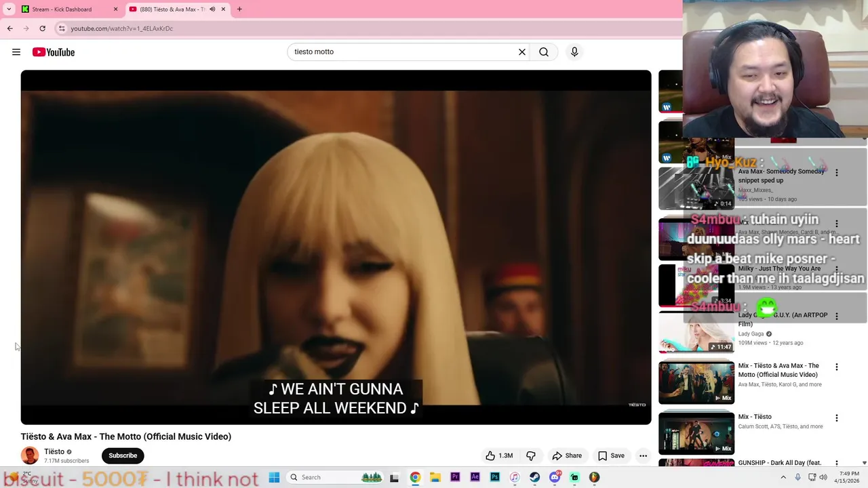Click the microphone tray icon
The image size is (868, 488).
(797, 477)
